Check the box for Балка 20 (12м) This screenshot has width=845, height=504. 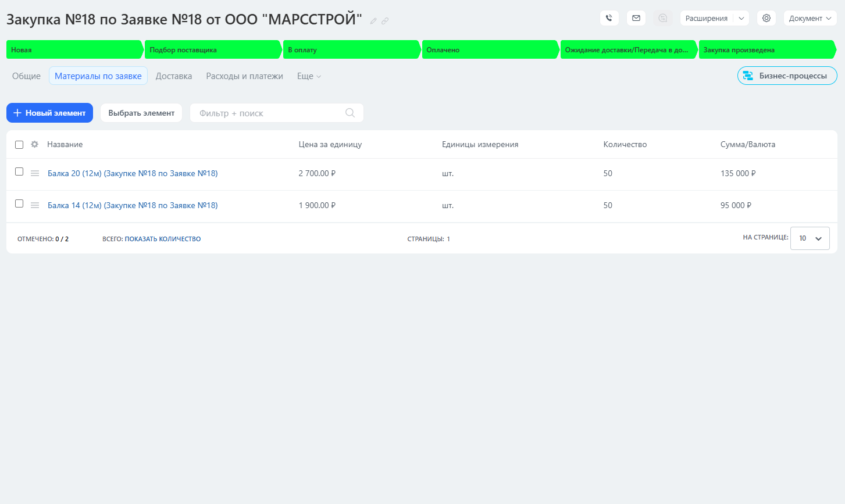click(x=19, y=171)
